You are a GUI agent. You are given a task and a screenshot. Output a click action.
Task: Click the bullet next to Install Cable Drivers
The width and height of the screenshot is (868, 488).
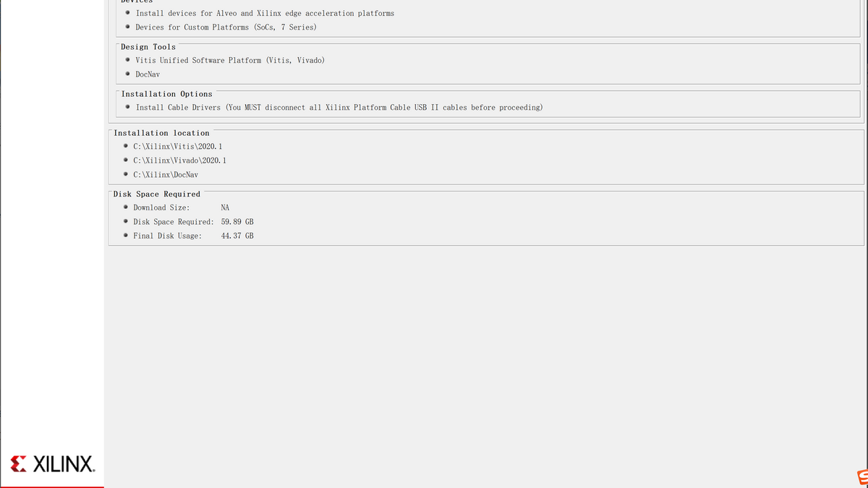pyautogui.click(x=127, y=107)
